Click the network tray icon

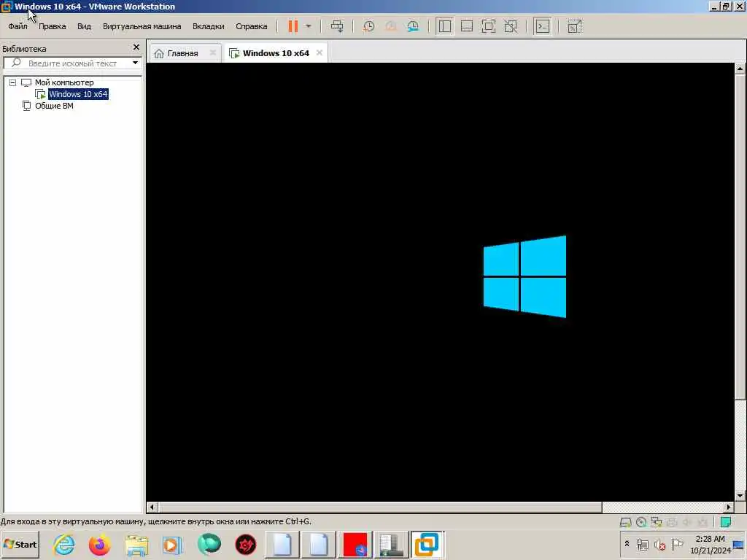(643, 544)
